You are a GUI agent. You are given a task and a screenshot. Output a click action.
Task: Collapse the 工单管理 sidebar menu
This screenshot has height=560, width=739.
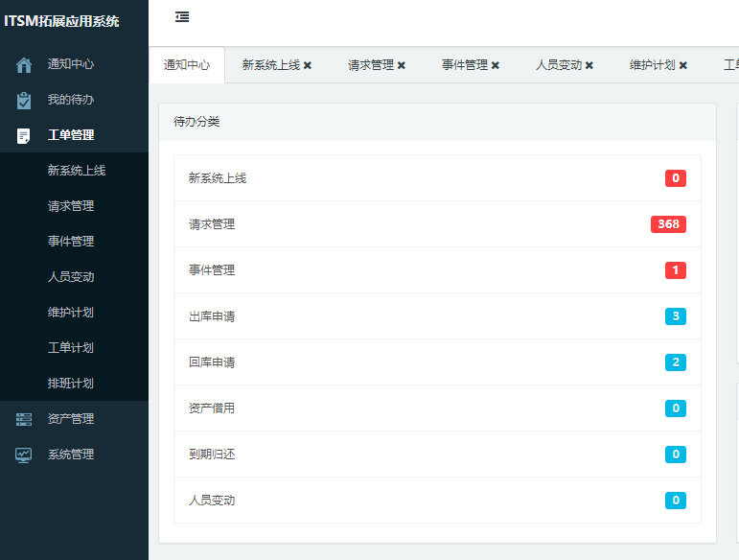(74, 135)
